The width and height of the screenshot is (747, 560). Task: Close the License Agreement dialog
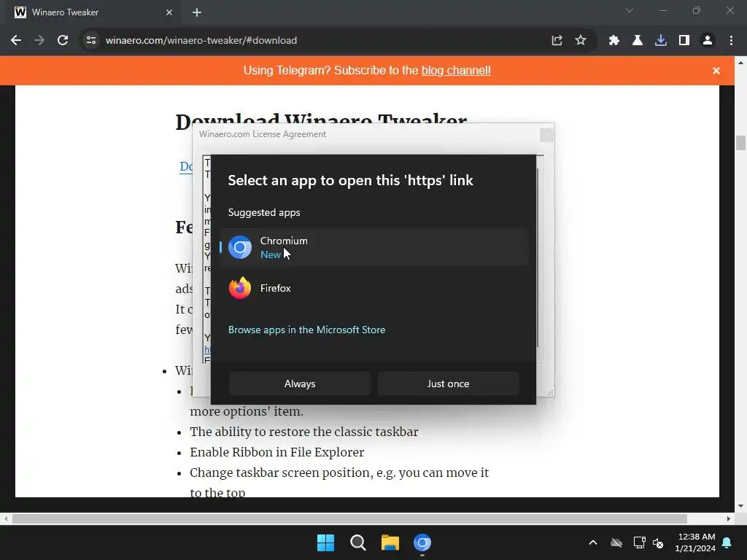click(546, 135)
